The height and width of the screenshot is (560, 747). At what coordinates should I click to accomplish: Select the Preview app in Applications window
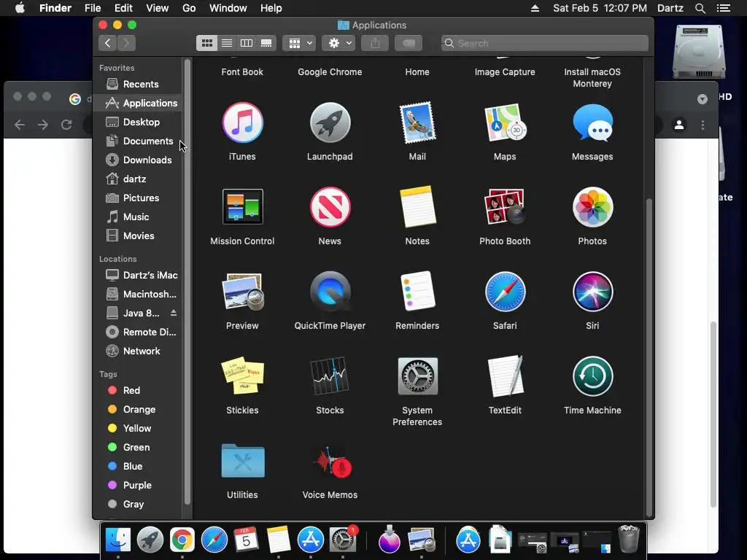[242, 292]
